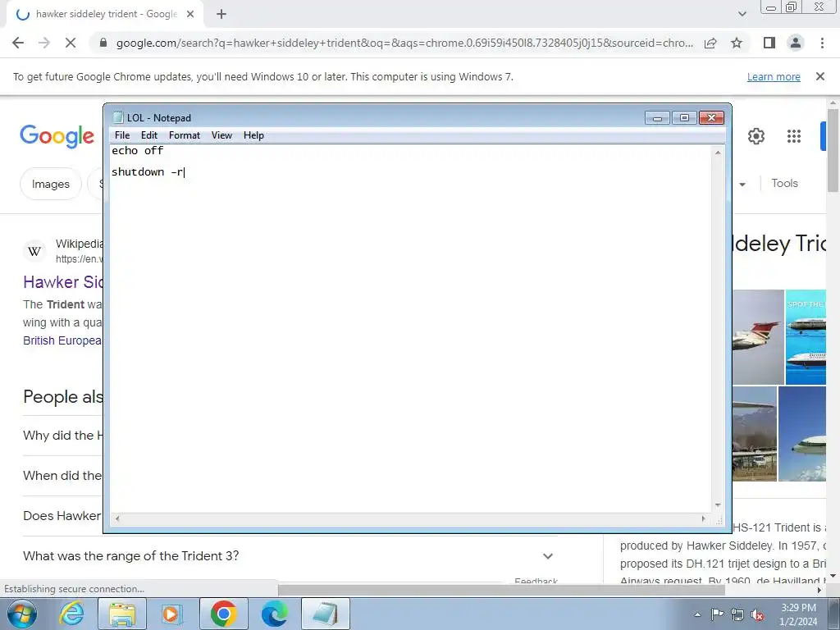Open the taskbar clock and date
840x630 pixels.
tap(798, 614)
